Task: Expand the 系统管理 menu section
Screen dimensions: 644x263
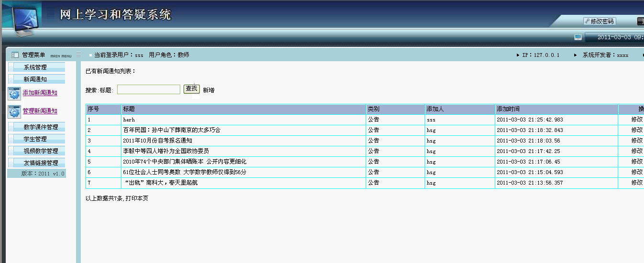Action: click(x=36, y=67)
